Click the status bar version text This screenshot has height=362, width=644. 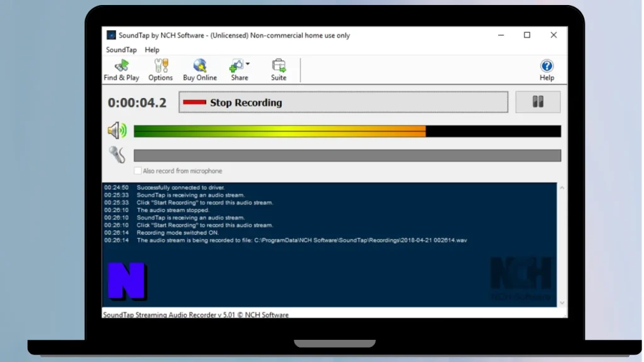click(196, 315)
